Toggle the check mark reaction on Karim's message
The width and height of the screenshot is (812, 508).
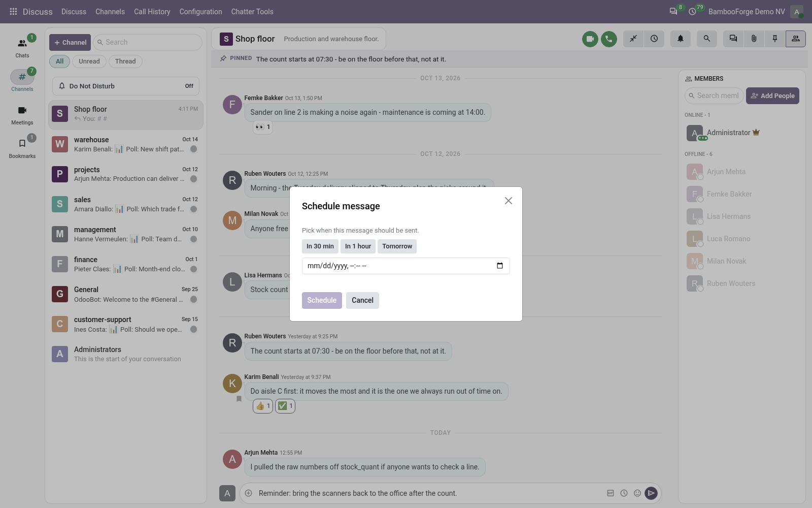tap(285, 406)
